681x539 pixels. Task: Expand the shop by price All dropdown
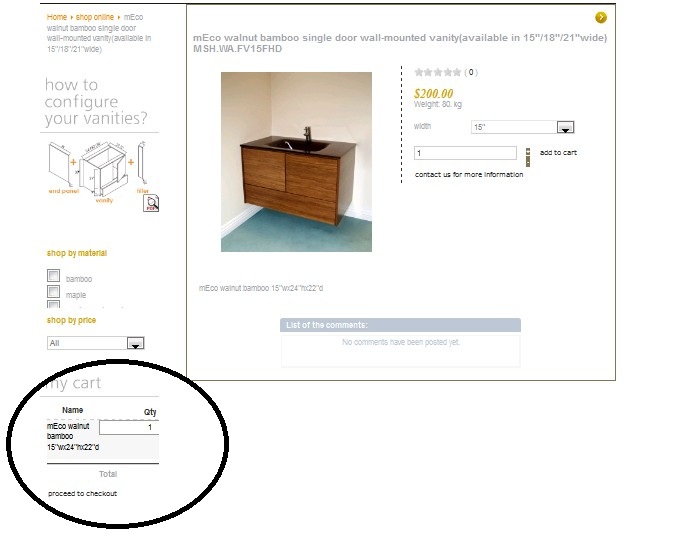coord(96,343)
